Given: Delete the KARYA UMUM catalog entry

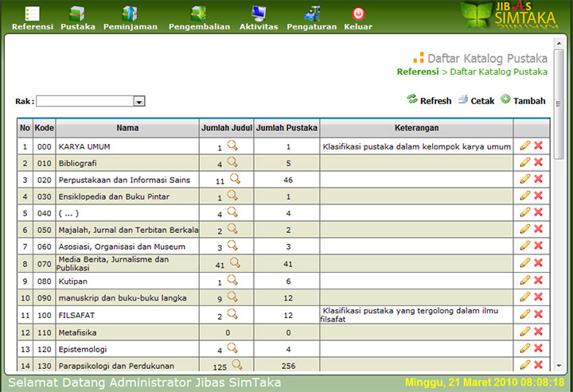Looking at the screenshot, I should pos(538,146).
